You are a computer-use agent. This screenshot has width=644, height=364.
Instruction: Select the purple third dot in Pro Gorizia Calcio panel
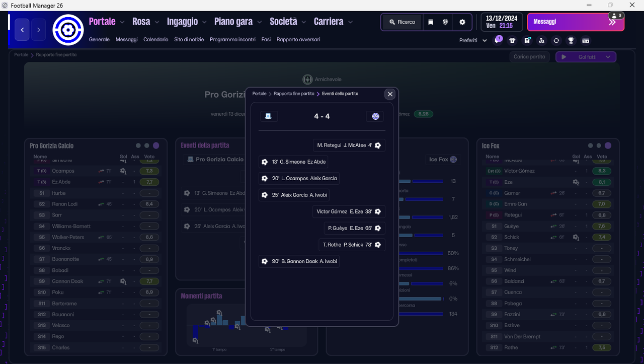point(156,145)
